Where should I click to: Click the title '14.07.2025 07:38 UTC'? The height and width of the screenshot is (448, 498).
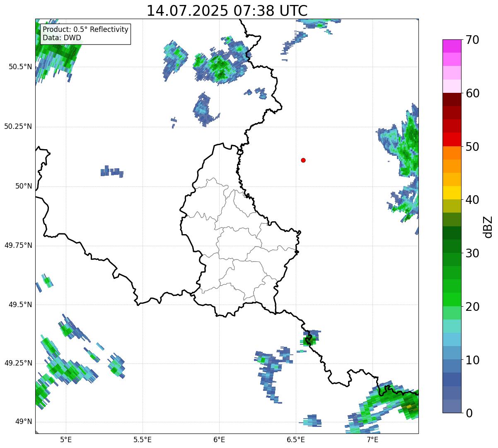[x=227, y=11]
